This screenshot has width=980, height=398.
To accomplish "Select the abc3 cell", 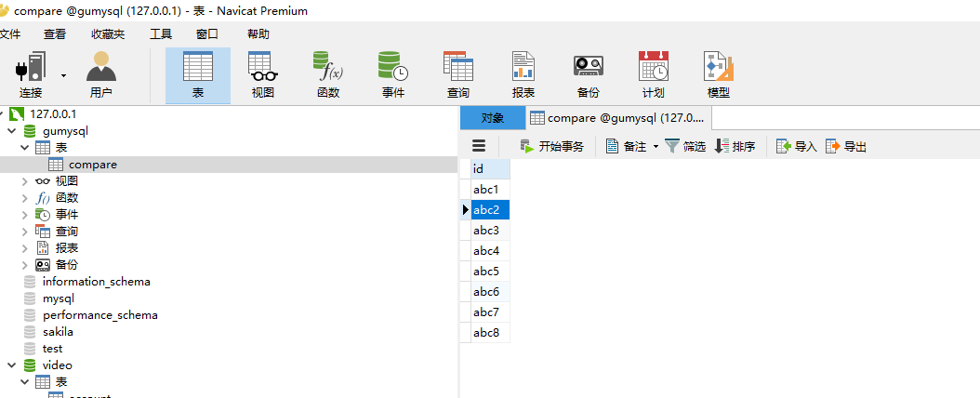I will tap(491, 230).
